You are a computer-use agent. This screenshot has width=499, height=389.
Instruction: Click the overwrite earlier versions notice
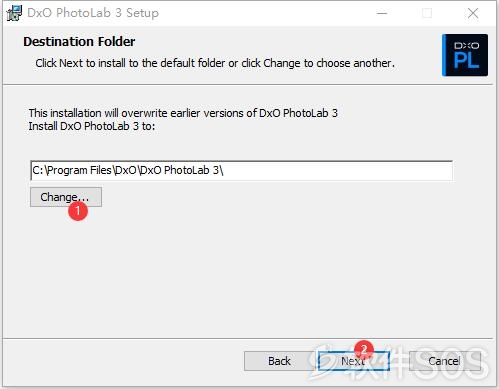point(183,113)
